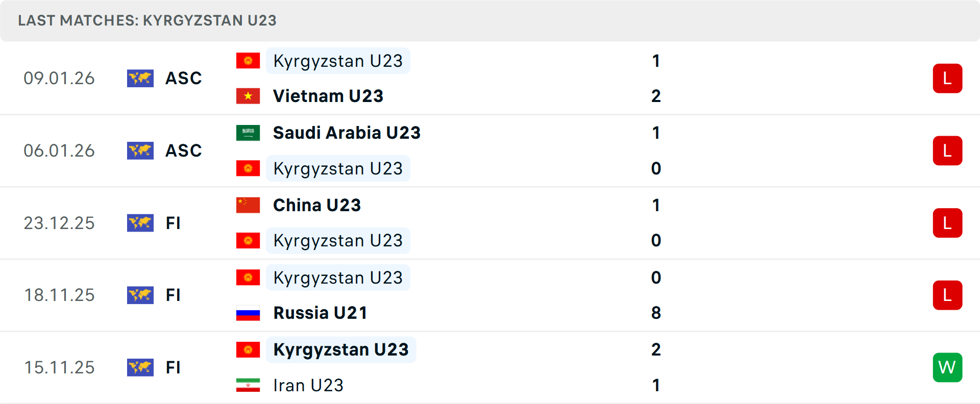Click Kyrgyzstan flag in the 15.11.25 match
Viewport: 980px width, 404px height.
click(248, 350)
